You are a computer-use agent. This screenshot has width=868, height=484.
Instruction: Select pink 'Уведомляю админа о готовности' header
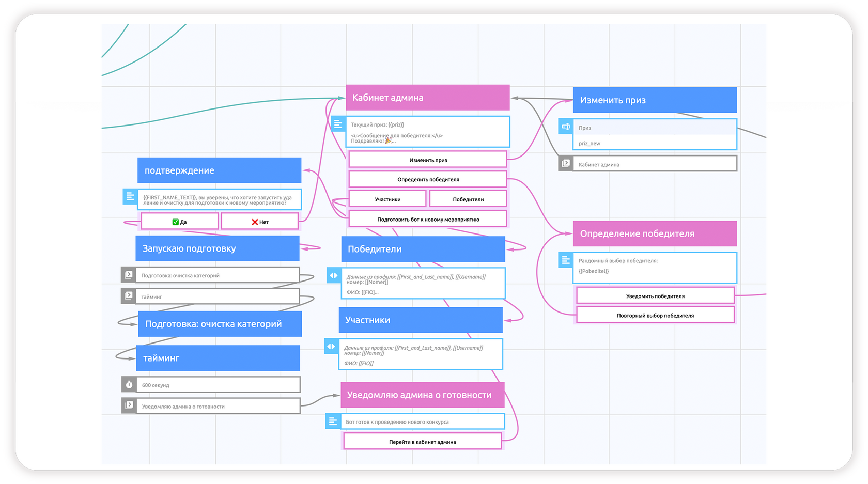point(423,395)
